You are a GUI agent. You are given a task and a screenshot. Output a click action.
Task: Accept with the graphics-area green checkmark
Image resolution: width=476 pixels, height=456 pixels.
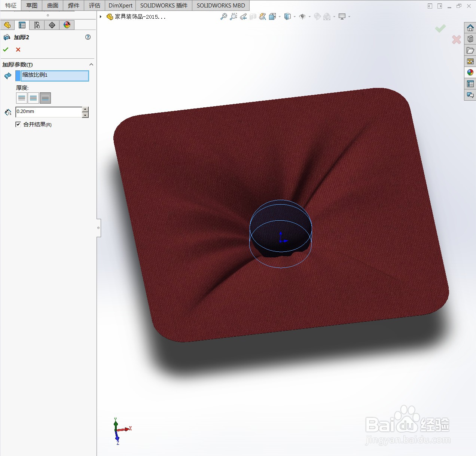pyautogui.click(x=440, y=28)
